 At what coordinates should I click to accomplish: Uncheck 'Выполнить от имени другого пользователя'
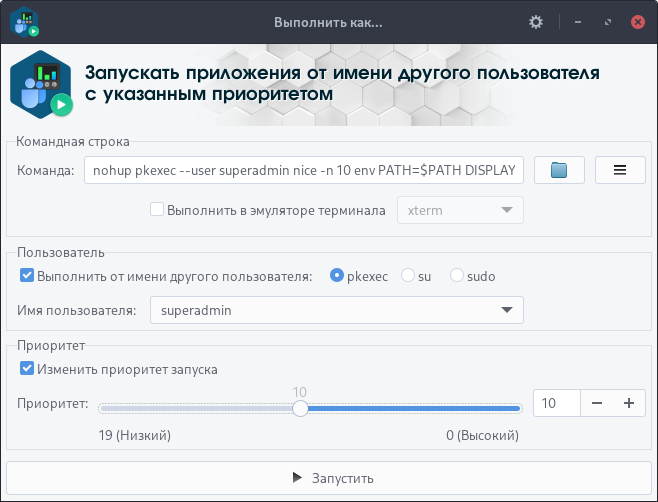coord(26,275)
